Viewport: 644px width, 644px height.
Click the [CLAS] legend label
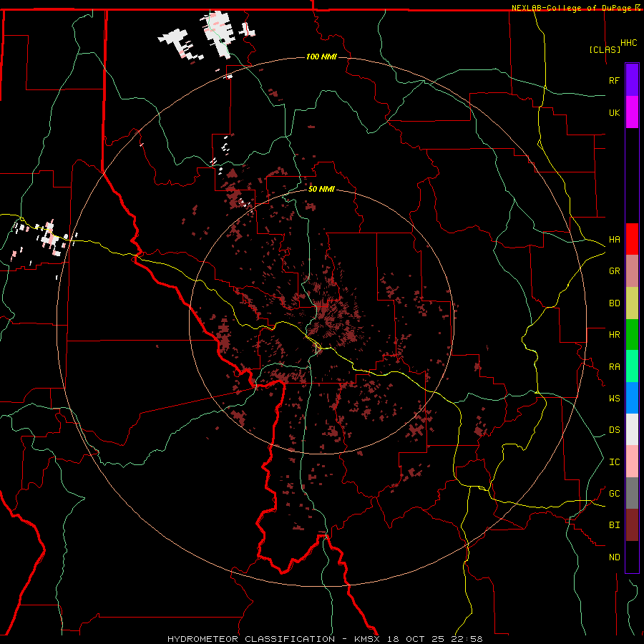tap(605, 50)
